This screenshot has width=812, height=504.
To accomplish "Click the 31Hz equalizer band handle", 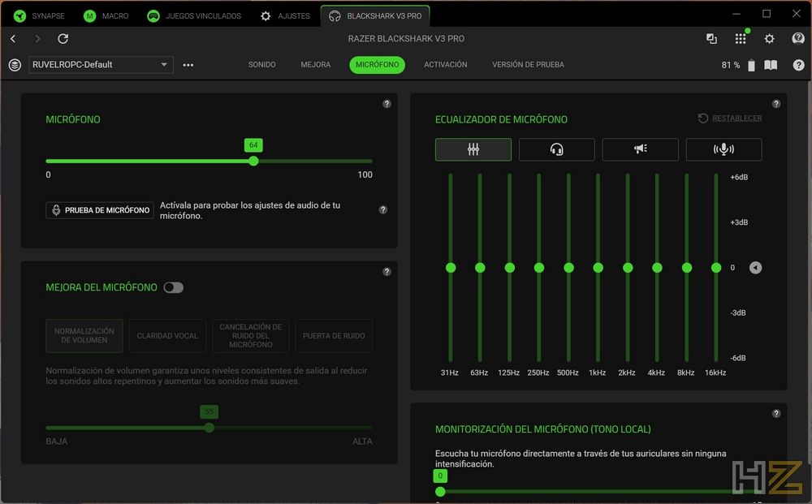I will pyautogui.click(x=451, y=268).
